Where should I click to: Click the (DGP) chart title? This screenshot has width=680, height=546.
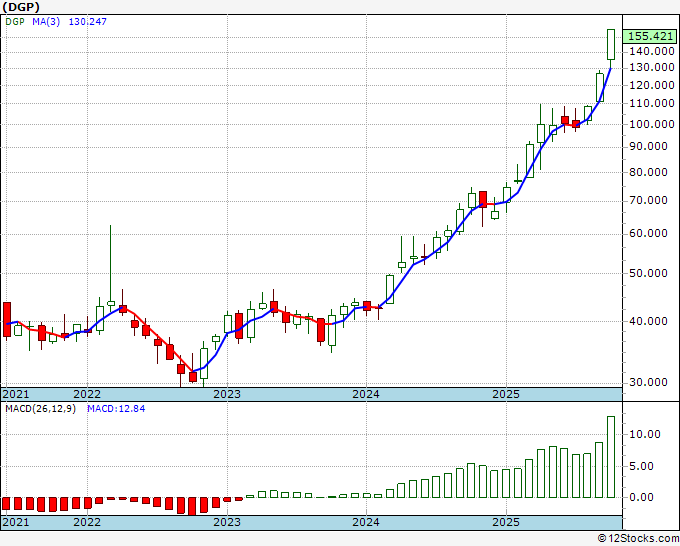tap(21, 7)
